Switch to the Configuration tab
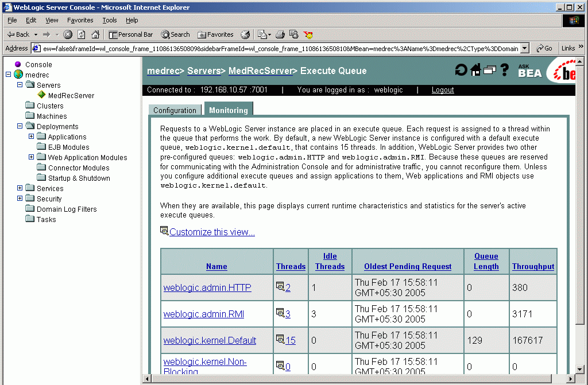The image size is (588, 385). [175, 110]
